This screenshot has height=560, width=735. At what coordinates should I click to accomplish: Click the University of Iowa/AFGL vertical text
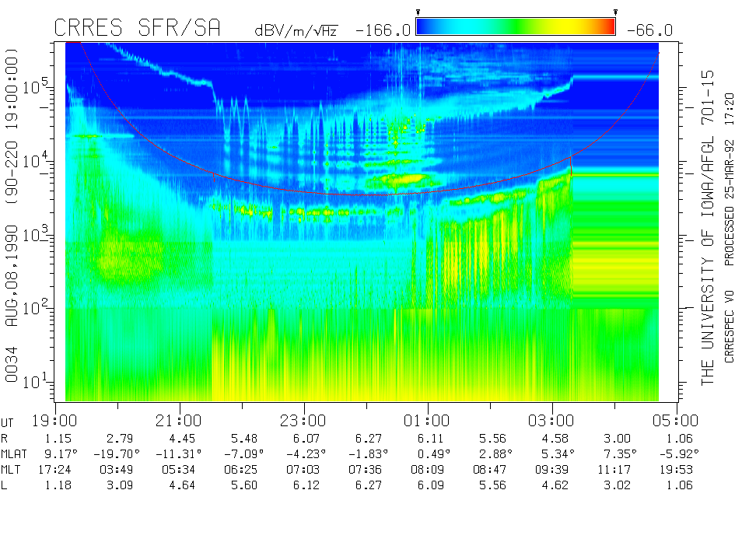tap(707, 226)
